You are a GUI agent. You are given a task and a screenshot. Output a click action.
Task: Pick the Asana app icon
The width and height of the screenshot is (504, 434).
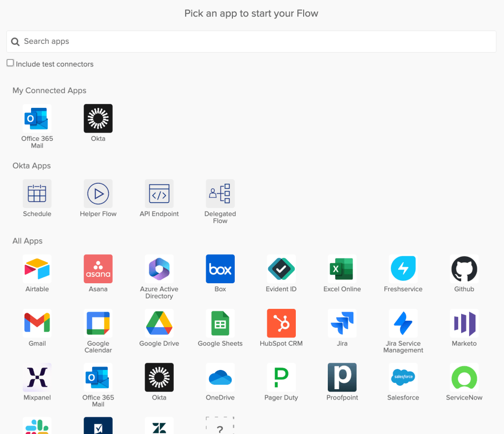coord(98,269)
